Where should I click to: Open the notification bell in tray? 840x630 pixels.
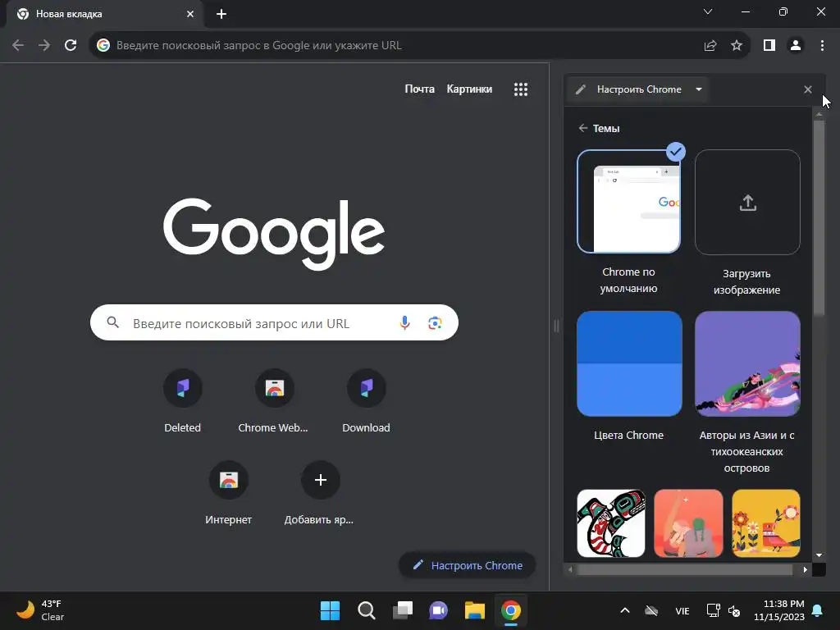tap(818, 610)
